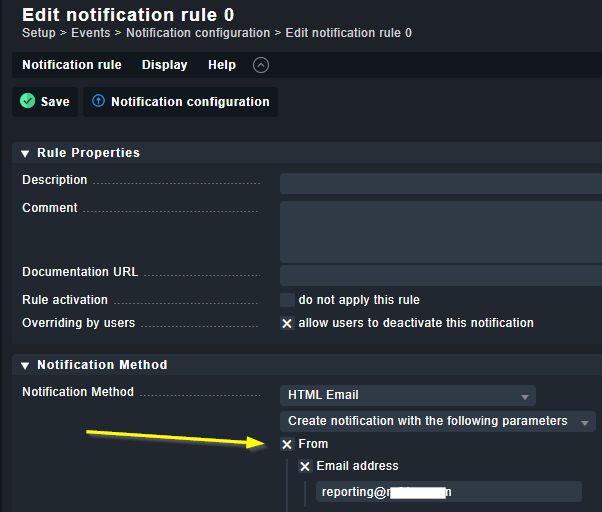Click inside the Comment text area
Image resolution: width=602 pixels, height=512 pixels.
pyautogui.click(x=440, y=231)
